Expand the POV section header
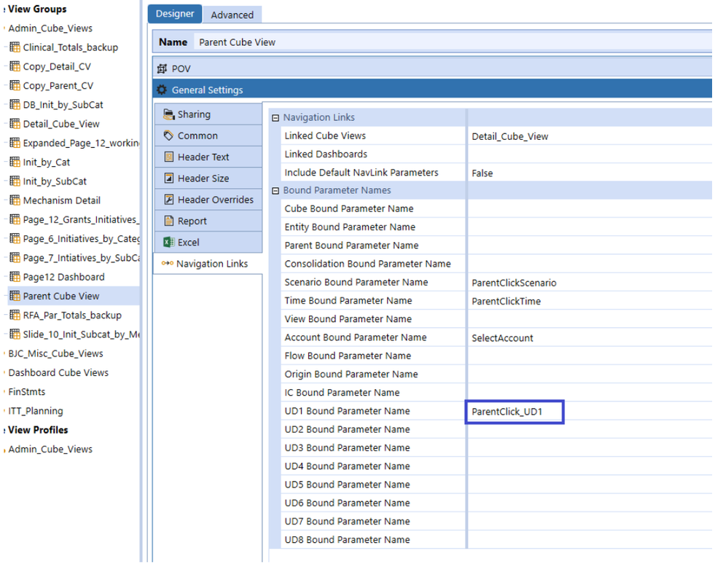Screen dimensions: 728x572 coord(432,68)
